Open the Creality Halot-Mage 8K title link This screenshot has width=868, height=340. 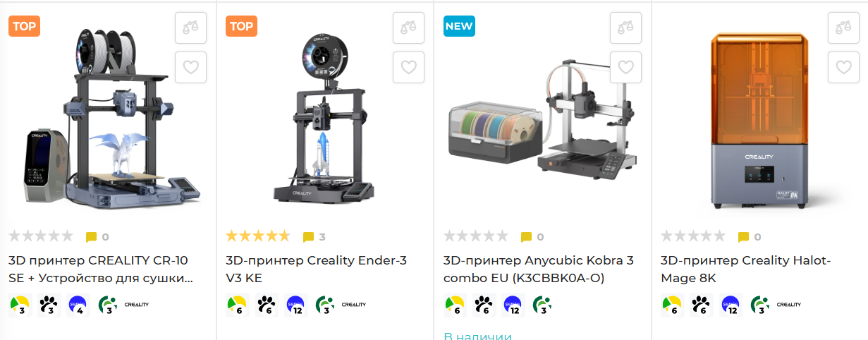[x=746, y=269]
